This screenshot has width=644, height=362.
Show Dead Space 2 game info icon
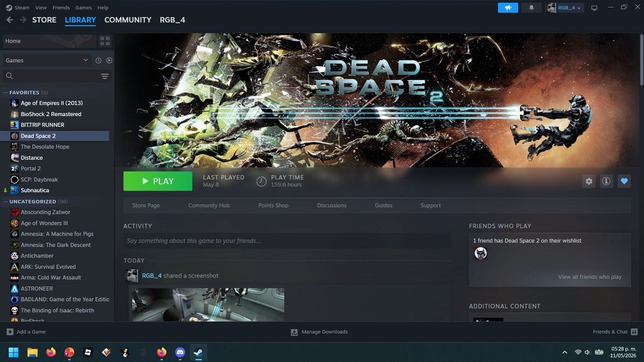pos(606,181)
